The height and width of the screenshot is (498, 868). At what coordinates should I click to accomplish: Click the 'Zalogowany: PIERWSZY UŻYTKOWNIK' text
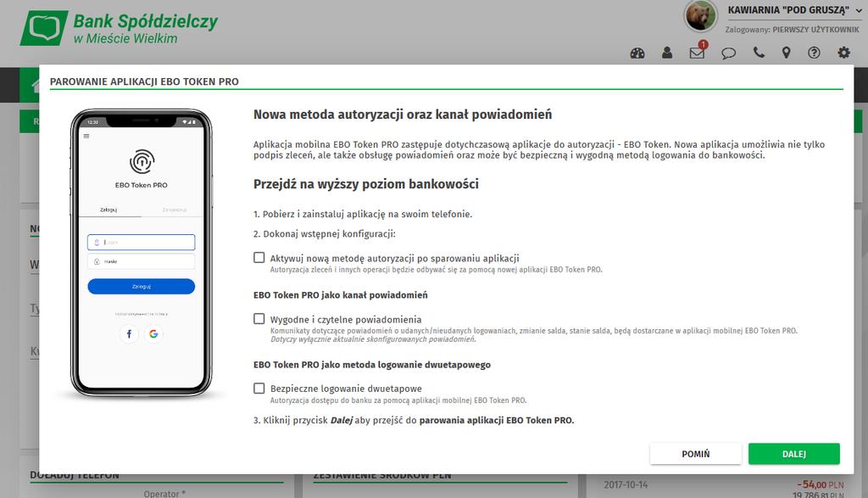pyautogui.click(x=793, y=30)
